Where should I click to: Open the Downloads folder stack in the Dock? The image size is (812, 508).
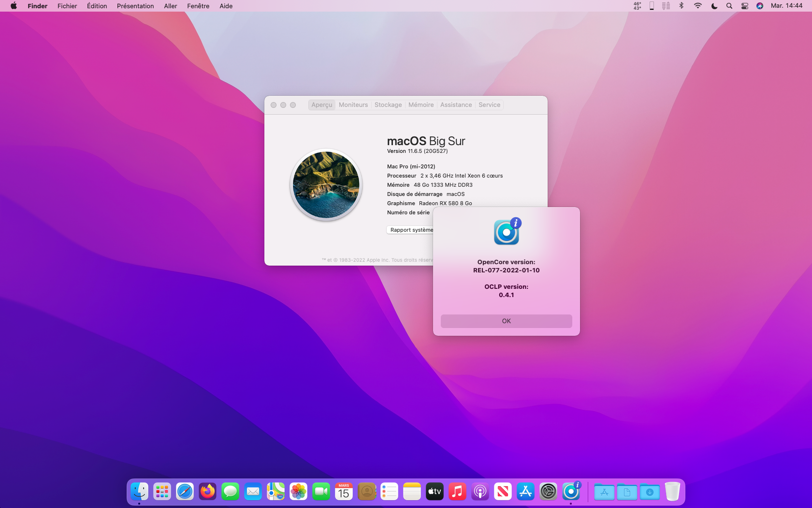coord(650,492)
